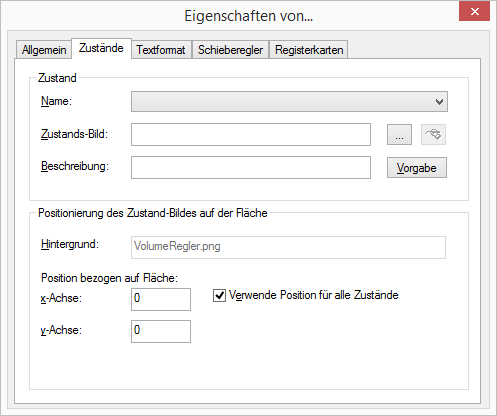Click into the Beschreibung text field
Viewport: 497px width, 416px height.
coord(251,167)
